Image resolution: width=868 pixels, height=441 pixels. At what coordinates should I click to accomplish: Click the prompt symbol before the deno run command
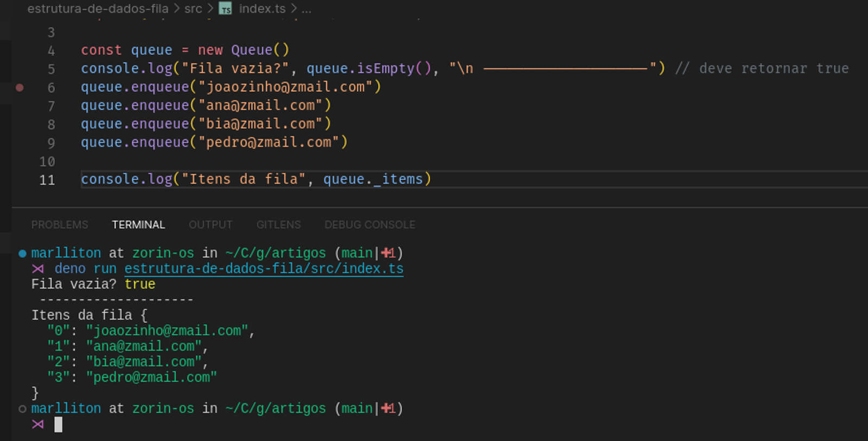click(37, 269)
